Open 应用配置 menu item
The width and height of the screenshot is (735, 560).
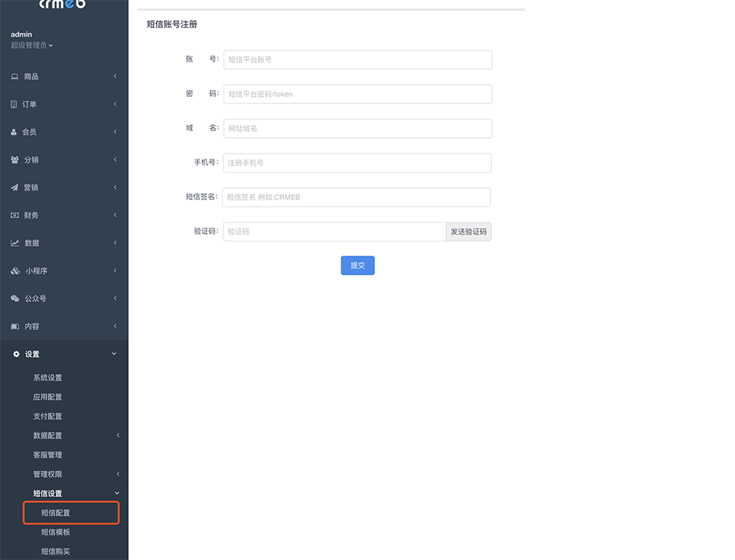[x=47, y=397]
